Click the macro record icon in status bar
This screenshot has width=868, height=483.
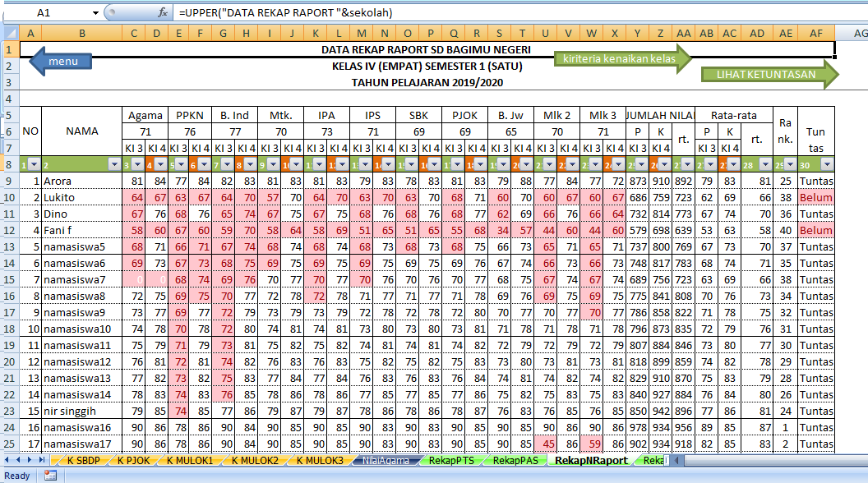click(x=50, y=476)
